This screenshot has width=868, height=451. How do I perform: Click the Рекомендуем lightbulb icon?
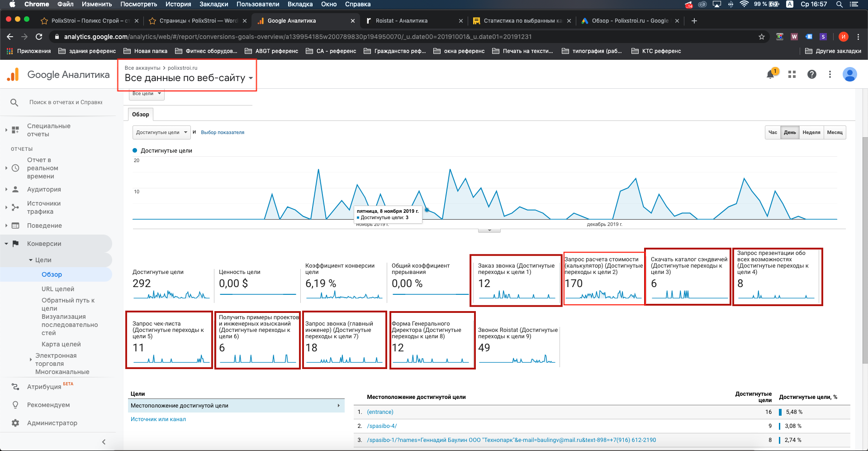click(x=15, y=405)
